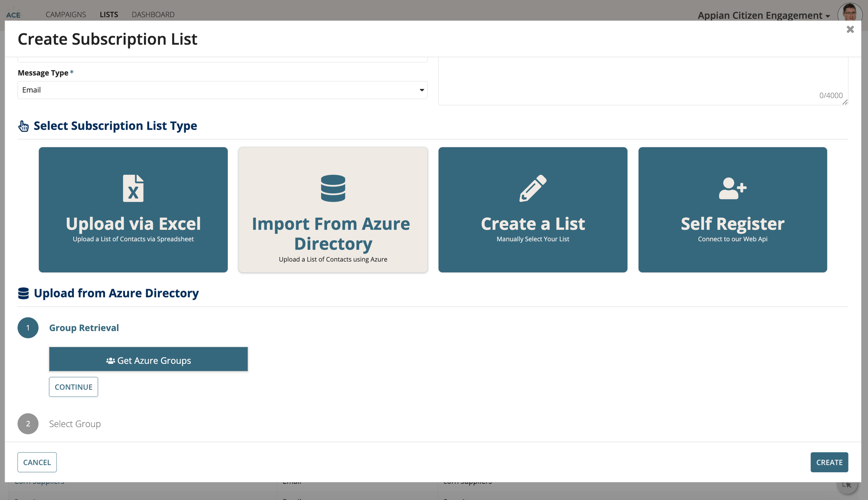Click the Create Subscription List dialog title

click(x=107, y=39)
